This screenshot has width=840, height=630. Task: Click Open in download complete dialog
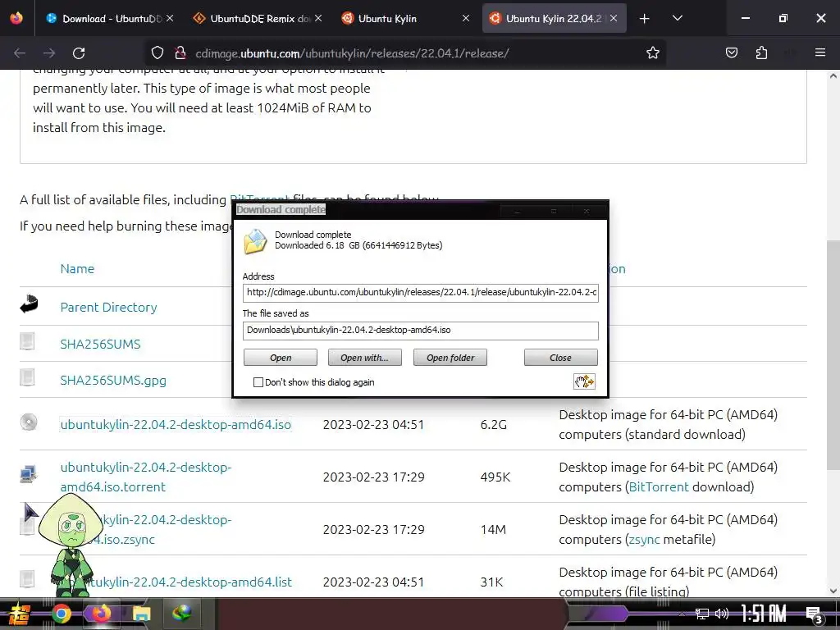[281, 358]
